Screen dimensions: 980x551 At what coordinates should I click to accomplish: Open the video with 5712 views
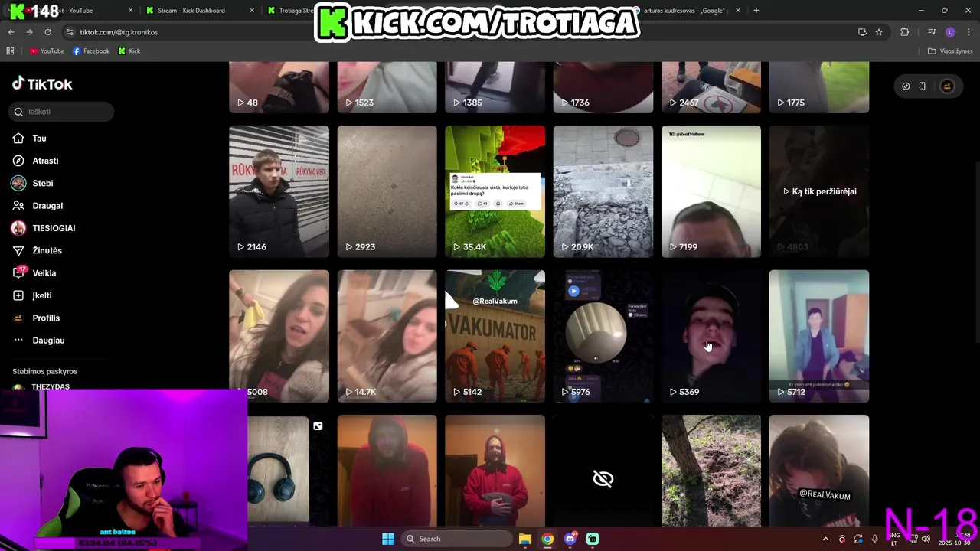pyautogui.click(x=818, y=336)
